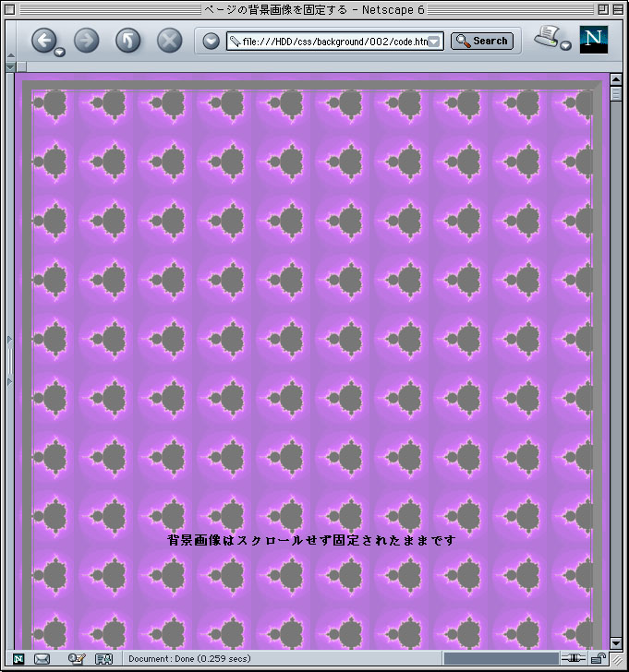This screenshot has height=672, width=629.
Task: Click the Forward navigation button
Action: [x=86, y=40]
